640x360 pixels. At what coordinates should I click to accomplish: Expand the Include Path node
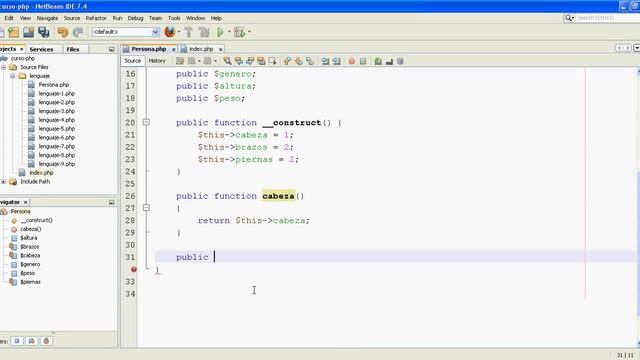coord(4,182)
